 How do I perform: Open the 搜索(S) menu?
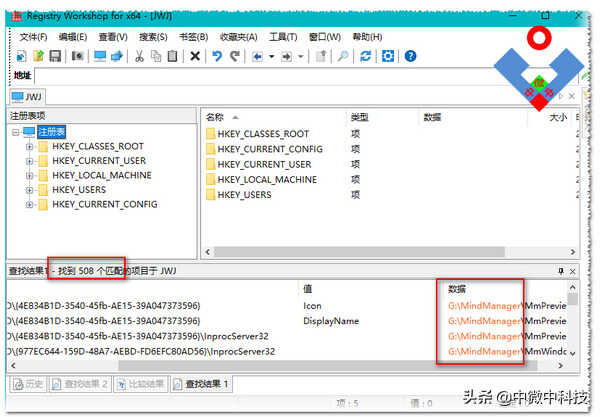(x=153, y=37)
